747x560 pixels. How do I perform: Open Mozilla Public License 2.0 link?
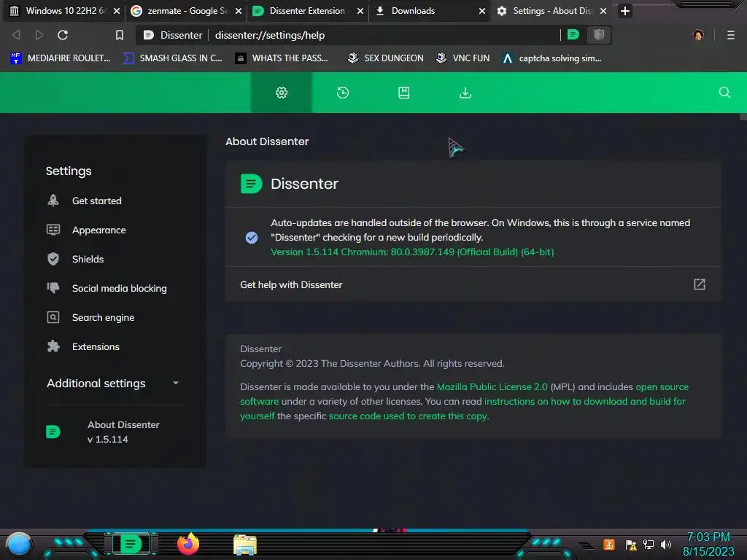point(492,386)
